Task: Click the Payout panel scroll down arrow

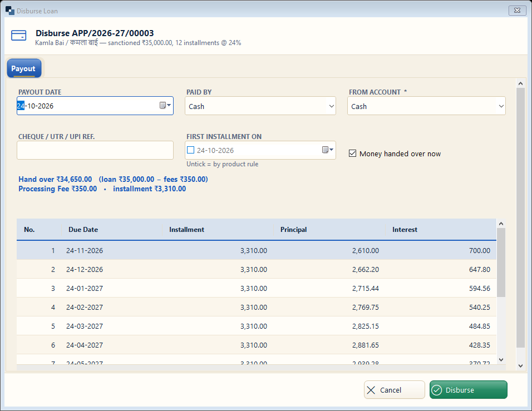Action: (520, 366)
